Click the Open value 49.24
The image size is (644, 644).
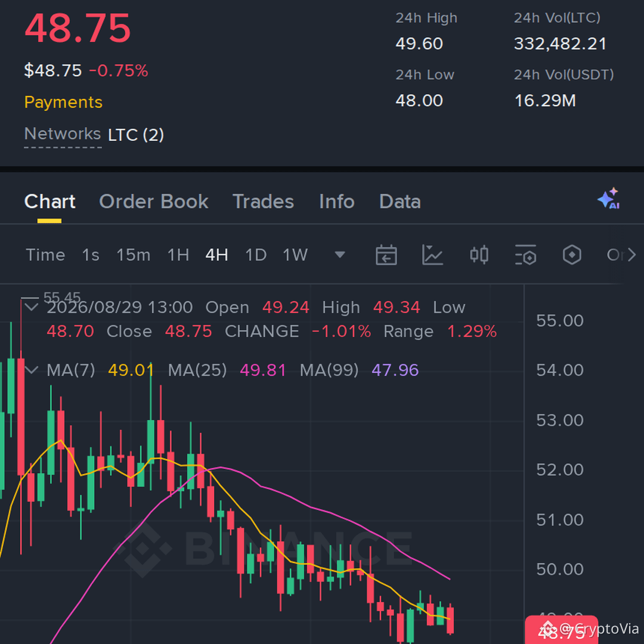(286, 307)
